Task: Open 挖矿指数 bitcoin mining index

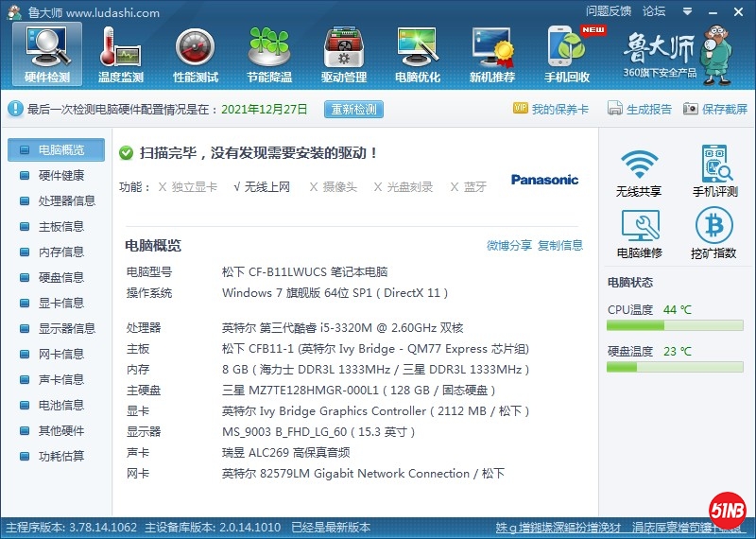Action: (x=714, y=234)
